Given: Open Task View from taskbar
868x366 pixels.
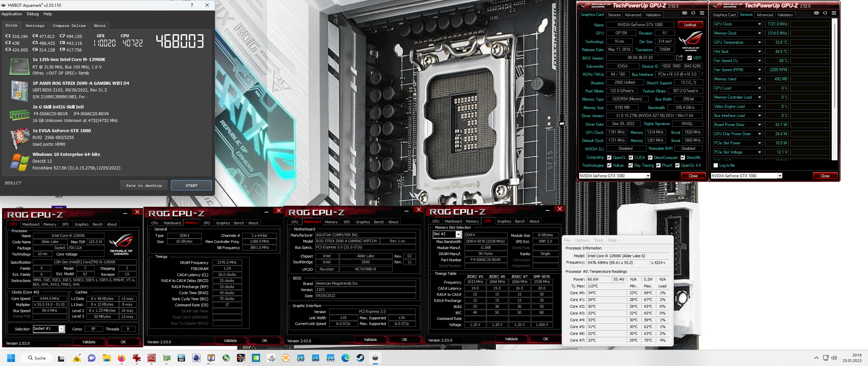Looking at the screenshot, I should [x=61, y=358].
